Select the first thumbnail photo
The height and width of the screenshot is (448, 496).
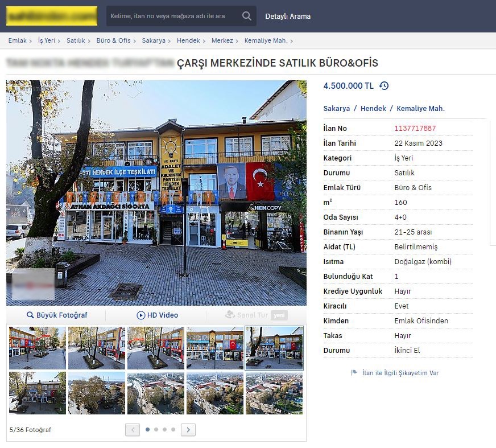(38, 348)
